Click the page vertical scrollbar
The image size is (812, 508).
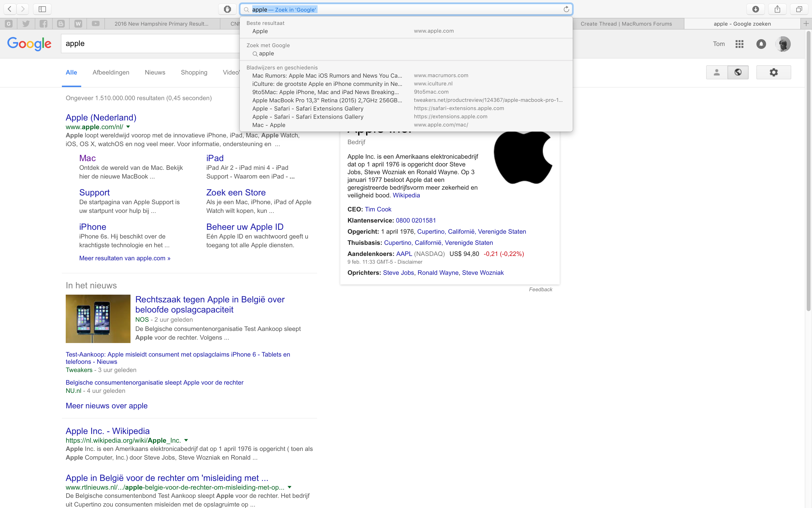click(808, 171)
